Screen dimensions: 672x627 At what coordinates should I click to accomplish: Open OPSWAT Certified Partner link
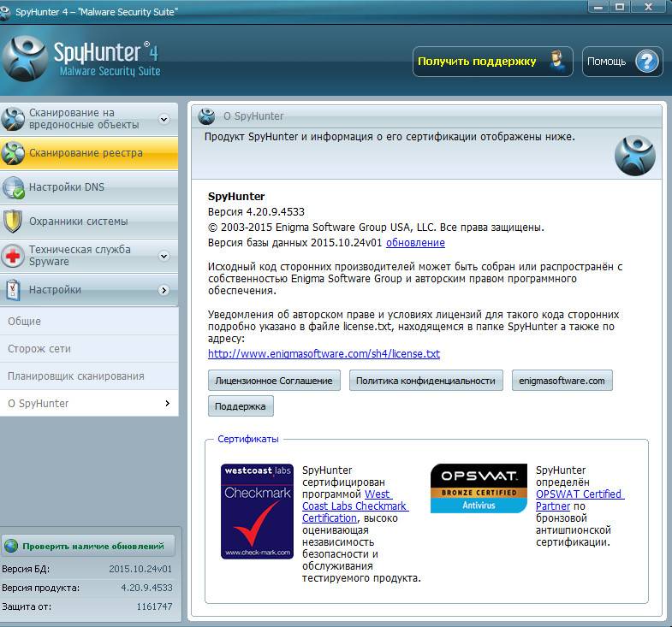(x=580, y=500)
